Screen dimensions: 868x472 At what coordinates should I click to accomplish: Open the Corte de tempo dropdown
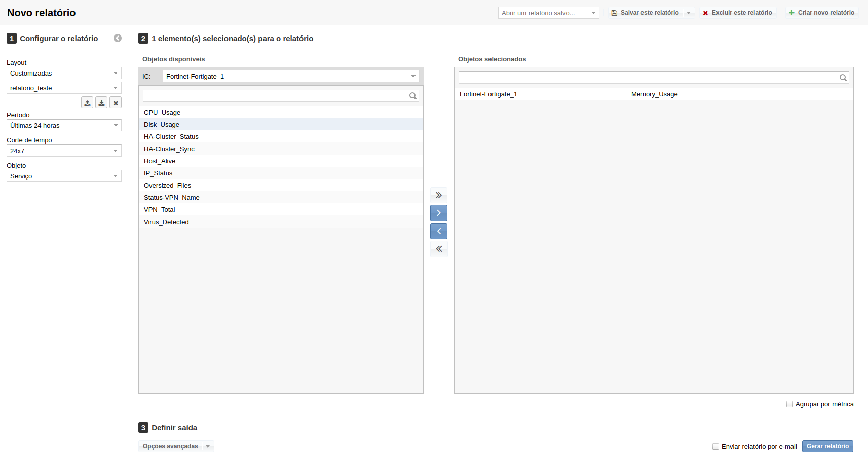pos(64,151)
